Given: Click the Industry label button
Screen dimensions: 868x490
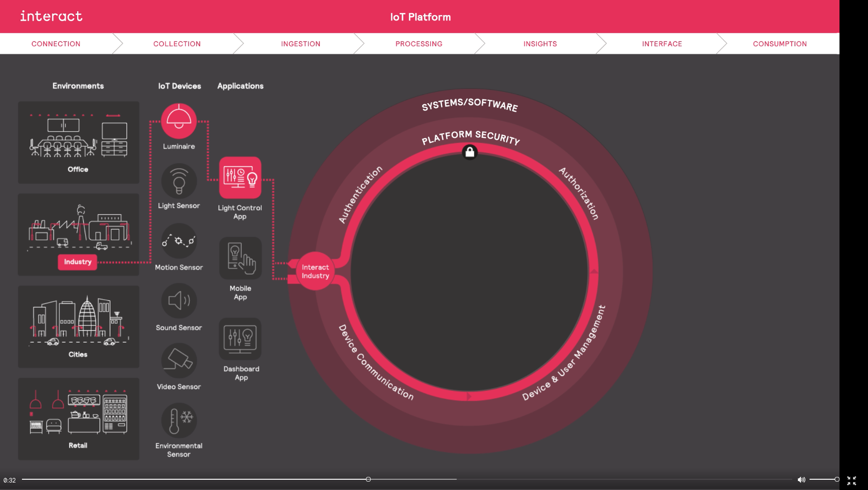Looking at the screenshot, I should (x=78, y=262).
